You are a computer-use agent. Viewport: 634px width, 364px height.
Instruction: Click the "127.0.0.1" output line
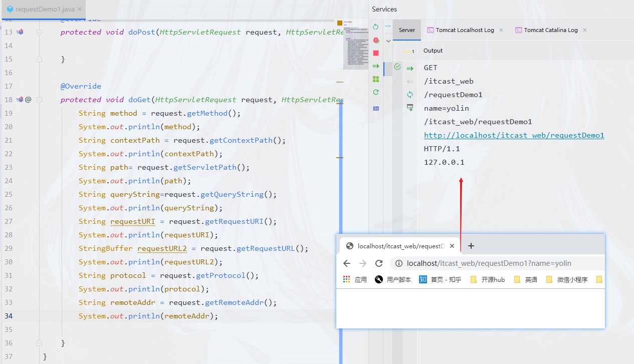[444, 162]
